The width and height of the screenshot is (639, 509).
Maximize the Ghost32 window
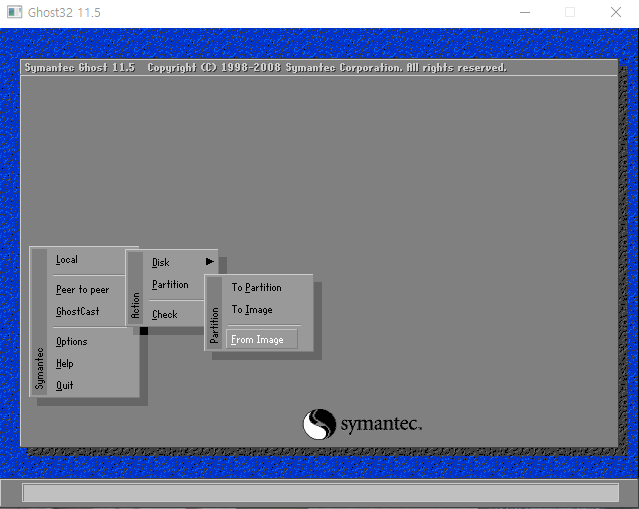[x=570, y=12]
